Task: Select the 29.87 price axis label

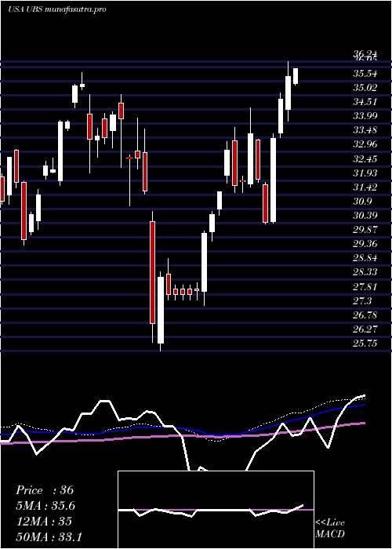Action: 365,230
